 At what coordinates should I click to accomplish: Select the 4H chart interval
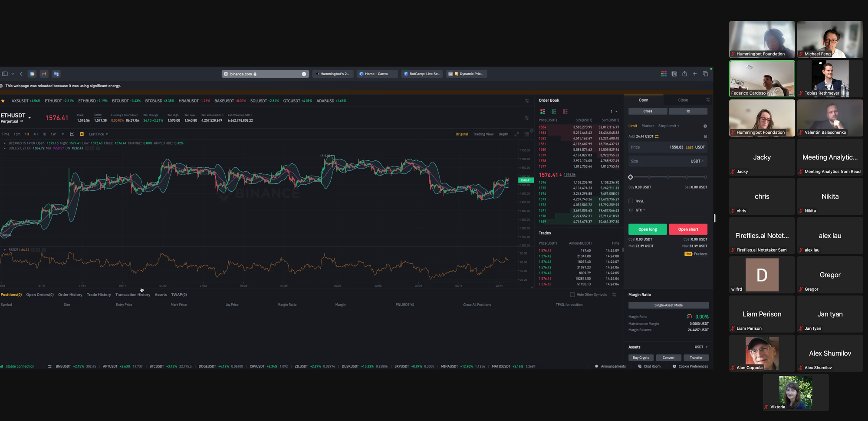36,134
